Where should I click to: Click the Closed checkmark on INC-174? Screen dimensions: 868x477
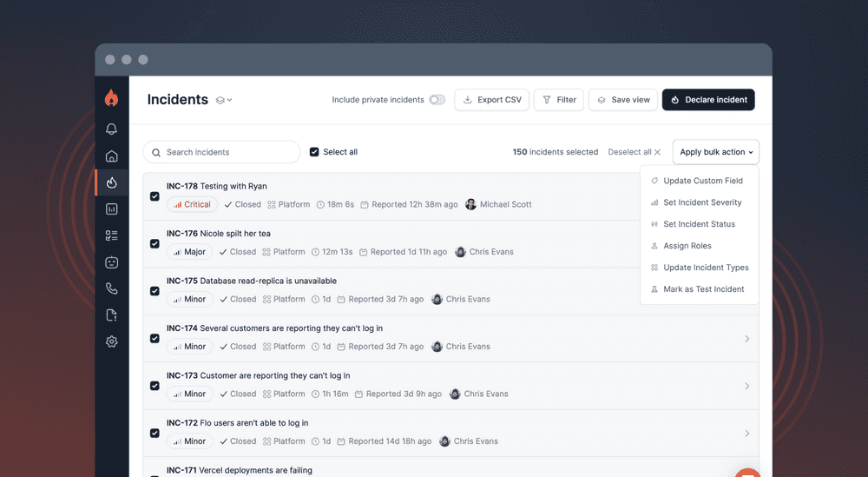pos(224,347)
